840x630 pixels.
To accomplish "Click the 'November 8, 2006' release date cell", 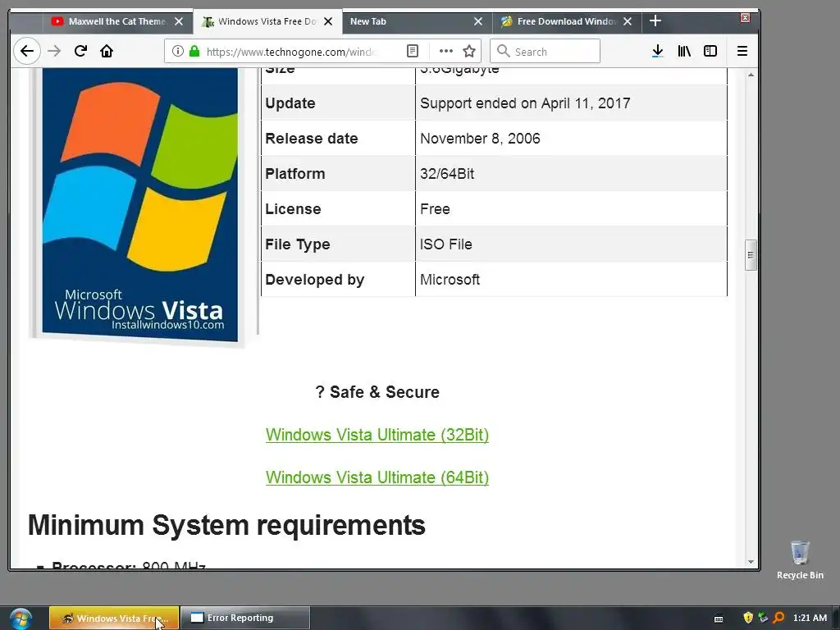I will [x=571, y=138].
